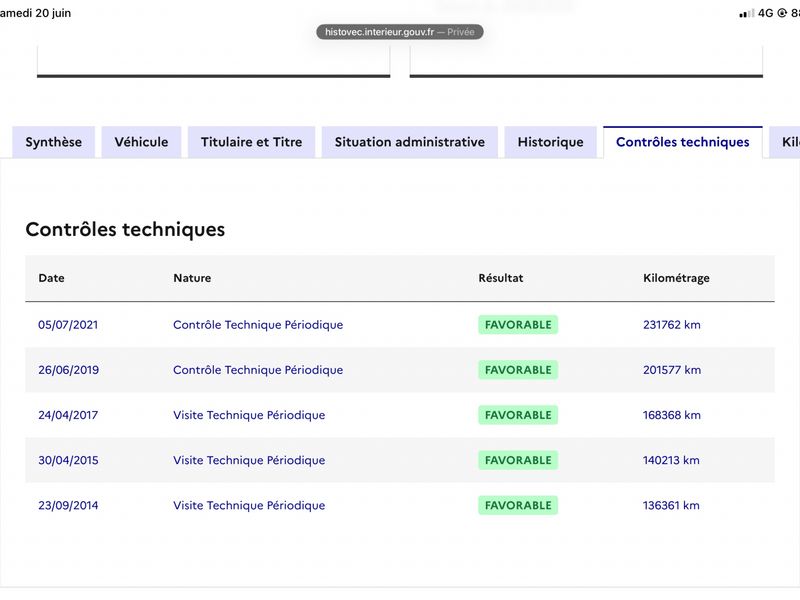
Task: Tap the orientation lock status icon
Action: [x=782, y=13]
